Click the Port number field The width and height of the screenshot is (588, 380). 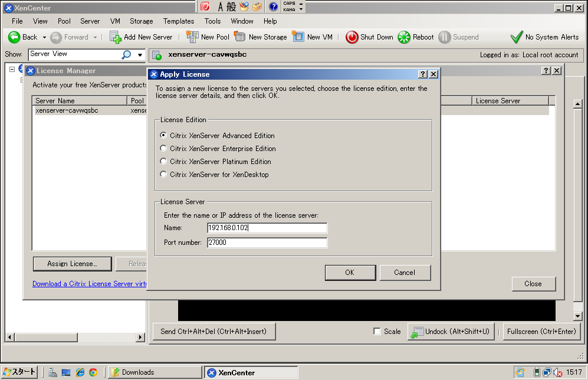click(x=267, y=243)
